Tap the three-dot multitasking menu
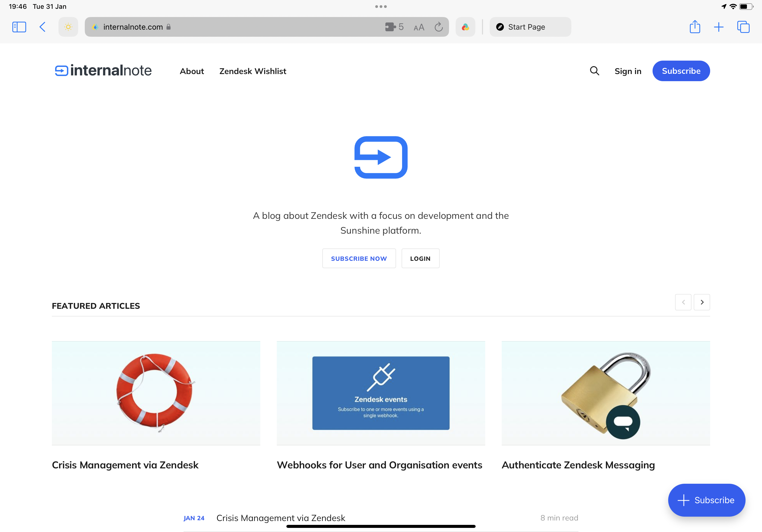Viewport: 762px width, 532px height. point(381,7)
